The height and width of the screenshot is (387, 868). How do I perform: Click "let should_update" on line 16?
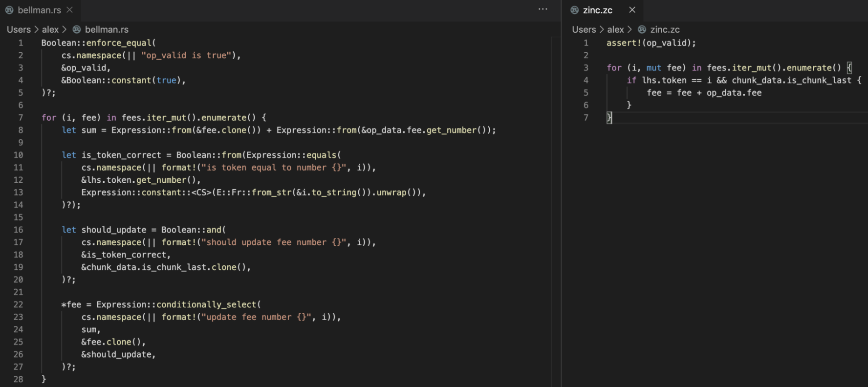(x=104, y=230)
